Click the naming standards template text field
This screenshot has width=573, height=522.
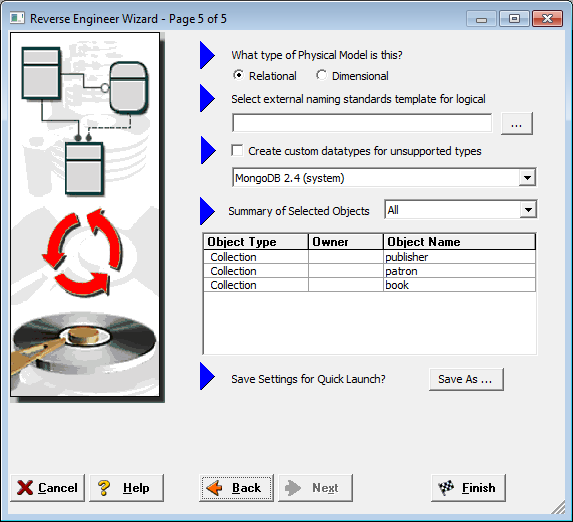point(362,123)
